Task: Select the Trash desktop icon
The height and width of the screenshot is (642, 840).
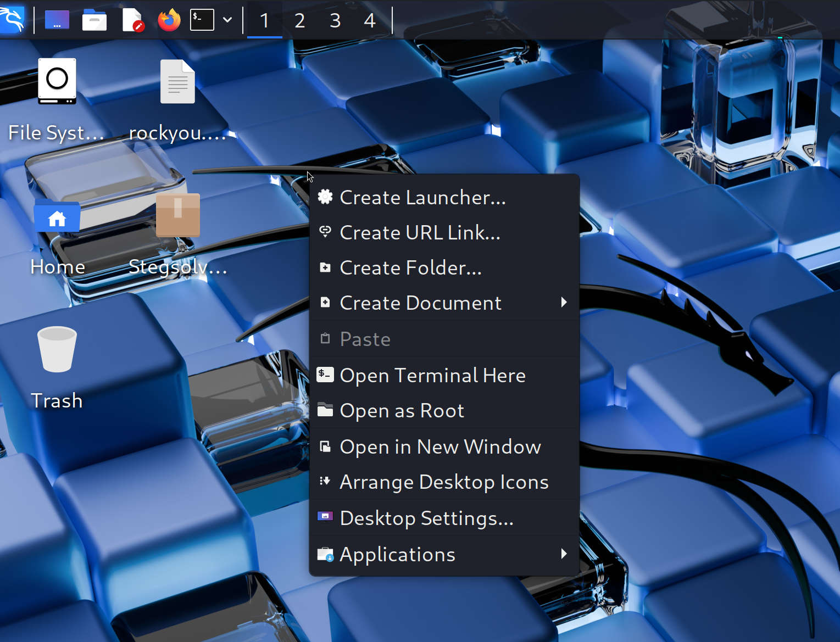Action: coord(57,350)
